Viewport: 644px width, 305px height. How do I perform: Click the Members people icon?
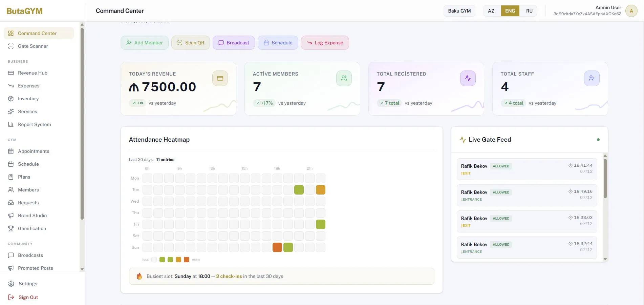coord(11,190)
